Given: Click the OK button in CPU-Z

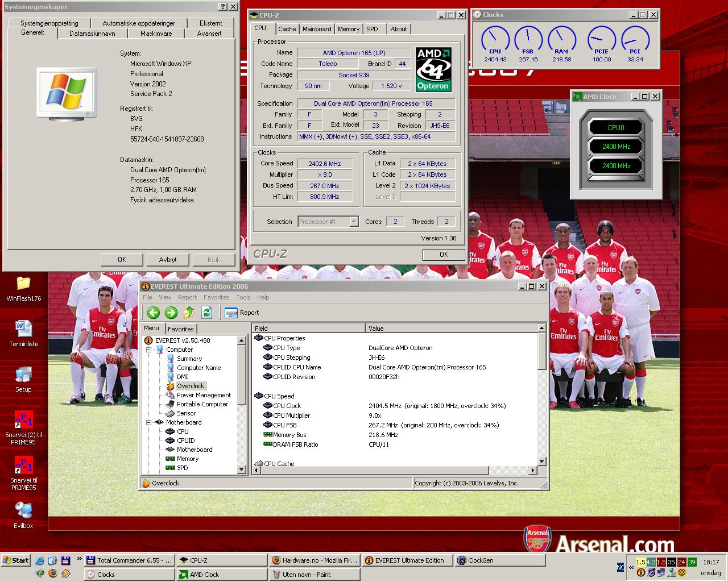Looking at the screenshot, I should (444, 255).
